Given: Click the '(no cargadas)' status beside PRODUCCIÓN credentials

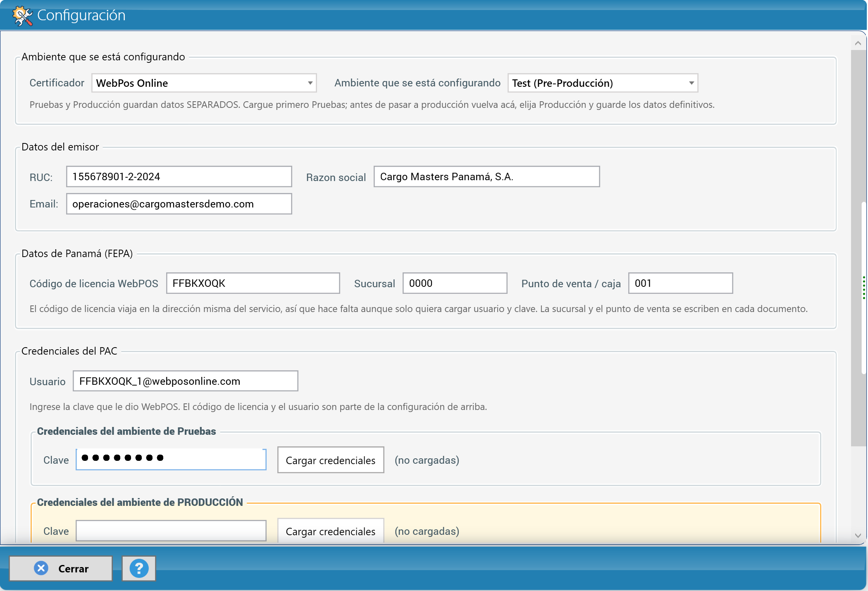Looking at the screenshot, I should click(x=427, y=531).
